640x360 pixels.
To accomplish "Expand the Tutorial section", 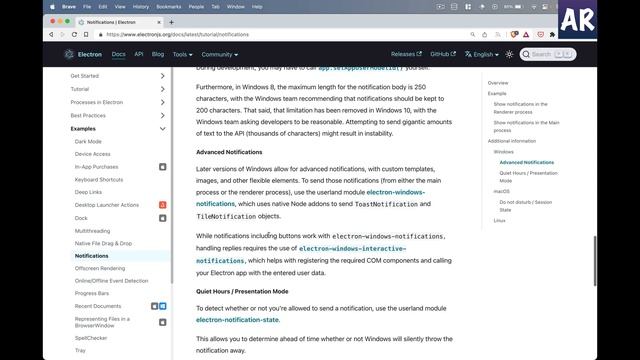I will point(162,89).
